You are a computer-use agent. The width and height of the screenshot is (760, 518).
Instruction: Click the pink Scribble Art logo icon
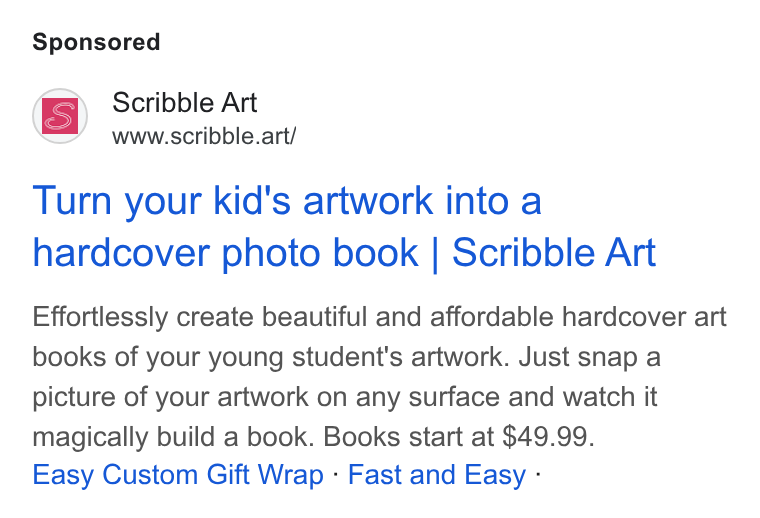(60, 116)
